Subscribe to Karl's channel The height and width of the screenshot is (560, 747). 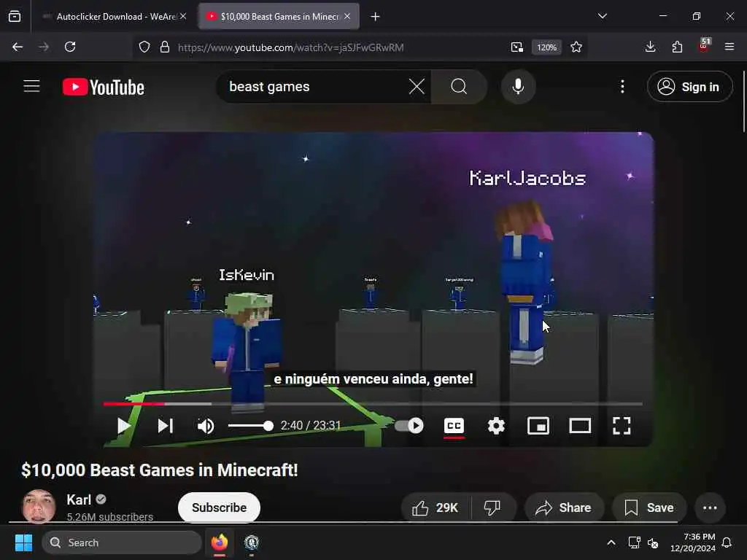(219, 507)
